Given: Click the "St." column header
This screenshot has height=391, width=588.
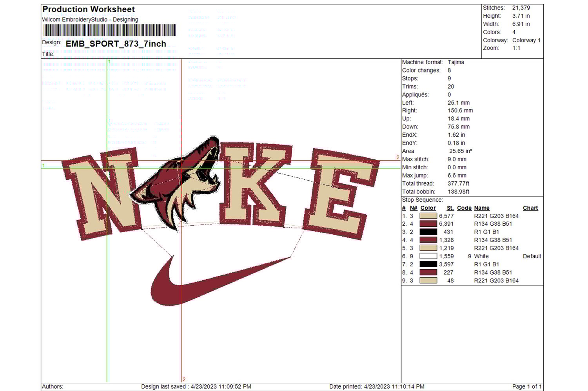Looking at the screenshot, I should pyautogui.click(x=450, y=208).
